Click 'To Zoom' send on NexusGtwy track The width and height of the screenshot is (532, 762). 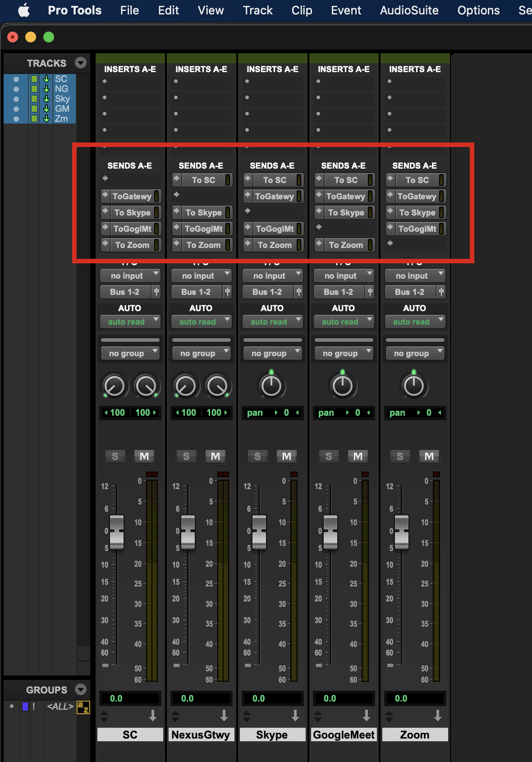(203, 245)
